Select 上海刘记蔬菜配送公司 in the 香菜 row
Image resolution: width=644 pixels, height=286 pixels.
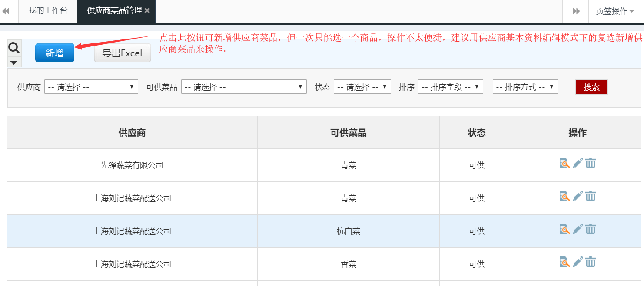pos(132,264)
